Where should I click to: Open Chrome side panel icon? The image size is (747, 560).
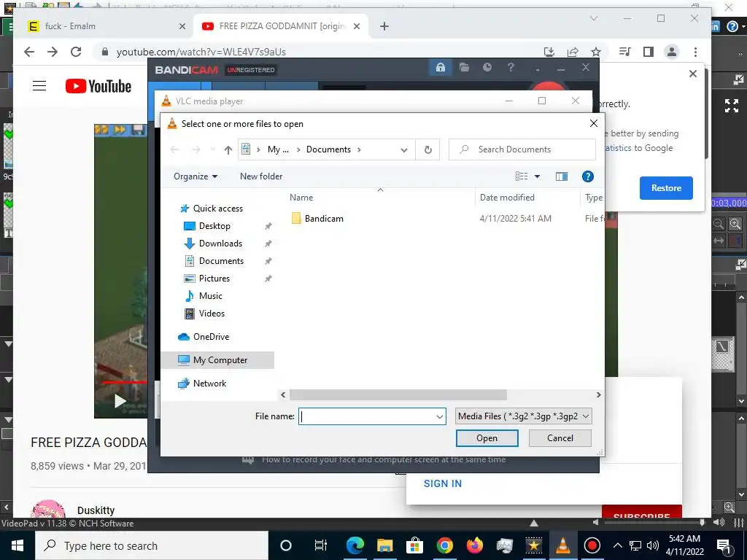[648, 52]
